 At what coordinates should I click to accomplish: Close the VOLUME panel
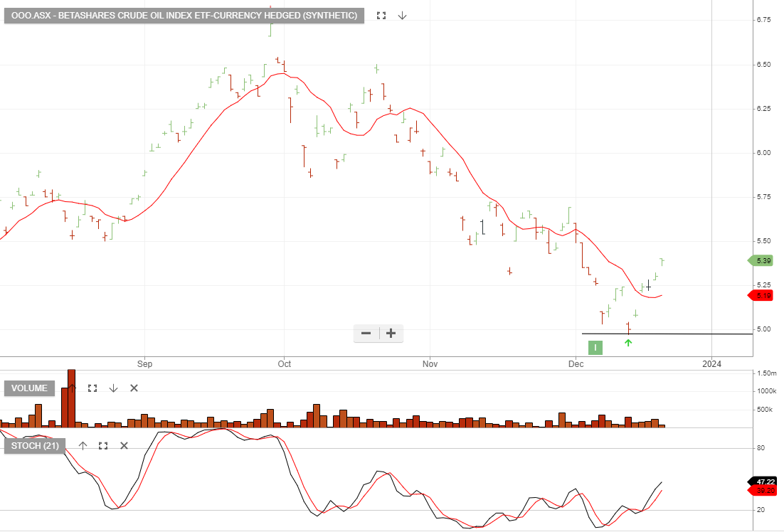pyautogui.click(x=134, y=388)
